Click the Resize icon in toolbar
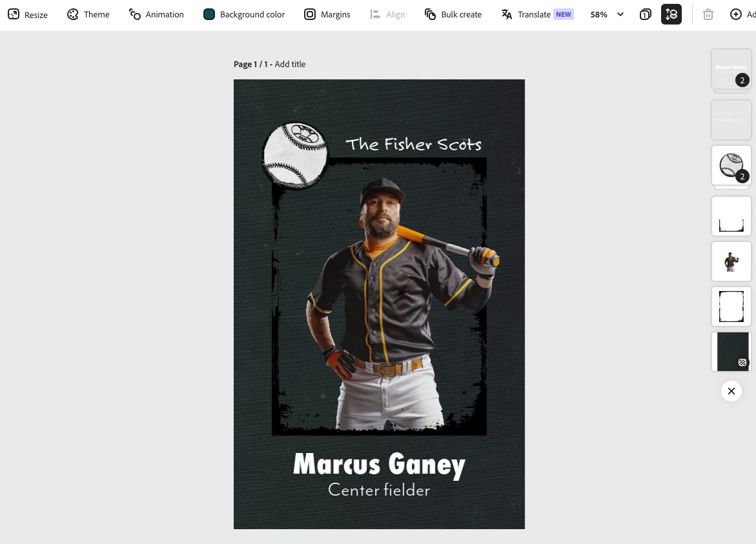The height and width of the screenshot is (544, 756). pyautogui.click(x=14, y=14)
